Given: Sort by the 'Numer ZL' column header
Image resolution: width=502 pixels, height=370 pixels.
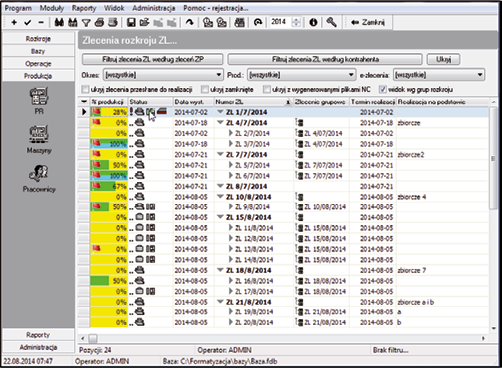Looking at the screenshot, I should click(x=253, y=102).
